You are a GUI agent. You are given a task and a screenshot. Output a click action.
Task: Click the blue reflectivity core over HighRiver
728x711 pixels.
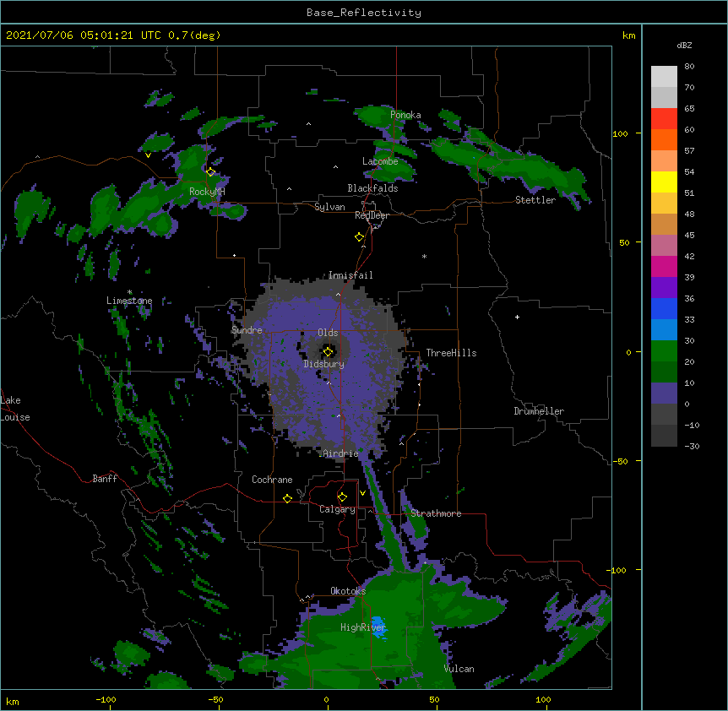(x=378, y=627)
